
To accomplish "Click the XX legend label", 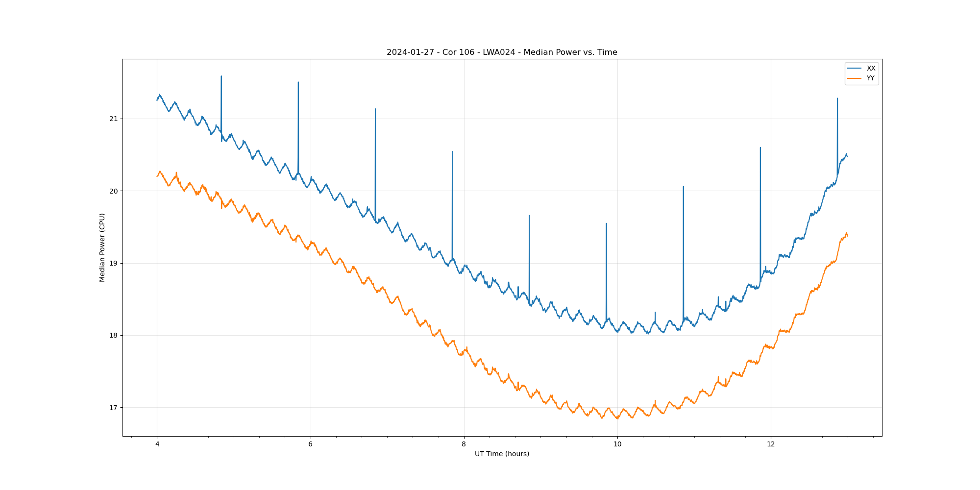I will (871, 69).
